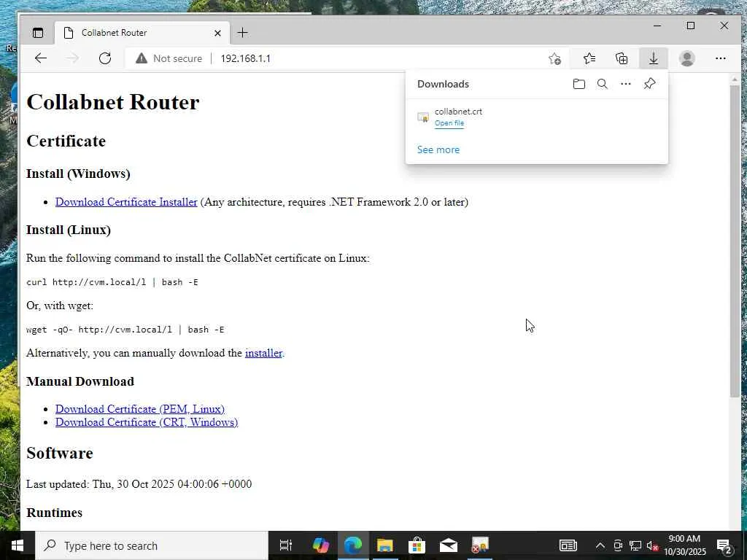This screenshot has height=560, width=747.
Task: Open the Windows Start menu
Action: [18, 545]
